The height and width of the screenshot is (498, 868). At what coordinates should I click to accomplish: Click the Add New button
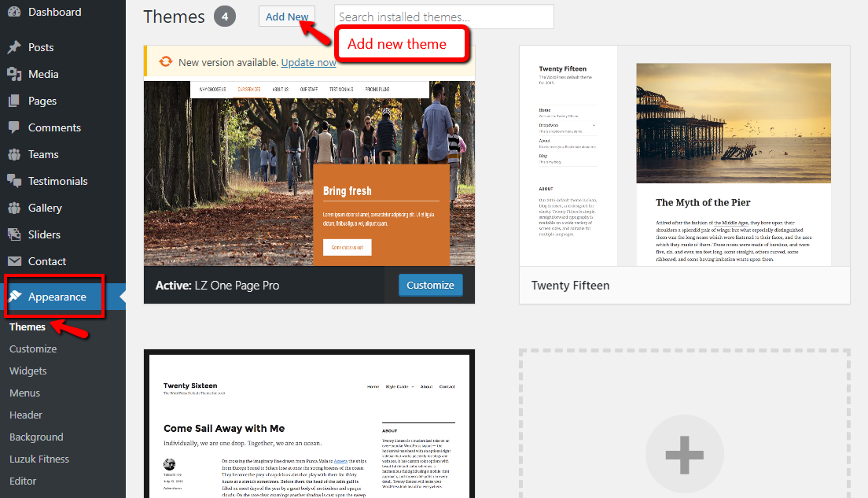(287, 17)
